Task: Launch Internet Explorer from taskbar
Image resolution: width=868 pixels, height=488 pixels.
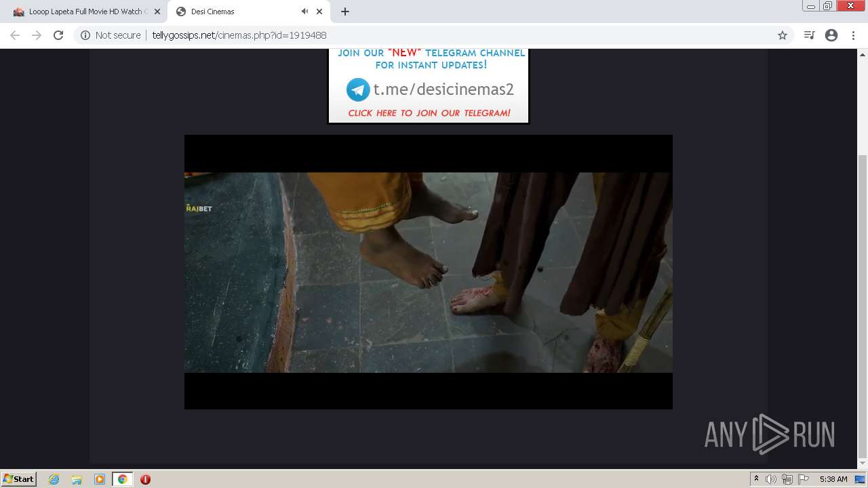Action: coord(54,479)
